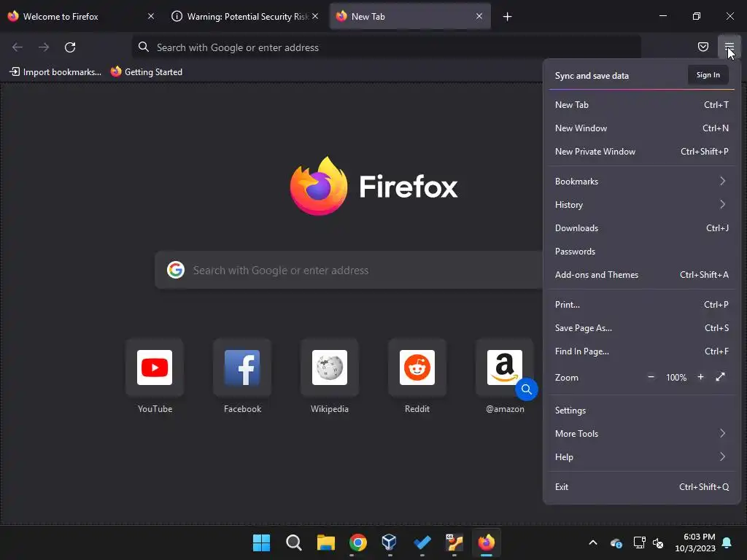This screenshot has width=747, height=560.
Task: Open Windows taskbar Search
Action: (293, 542)
